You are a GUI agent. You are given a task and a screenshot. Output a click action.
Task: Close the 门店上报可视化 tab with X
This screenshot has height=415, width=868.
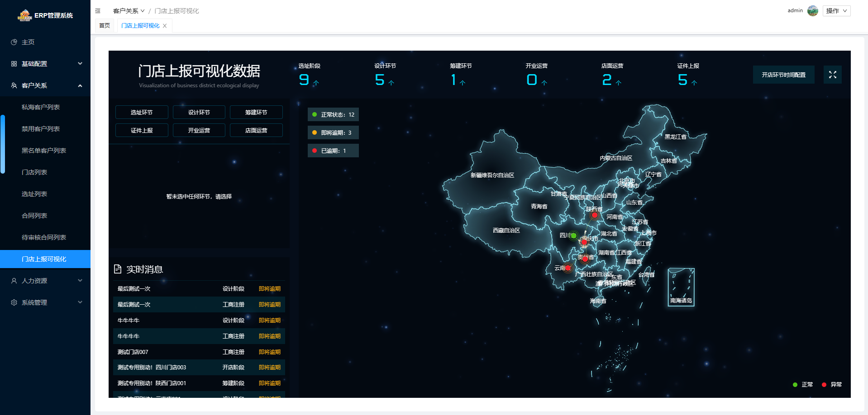pos(165,26)
